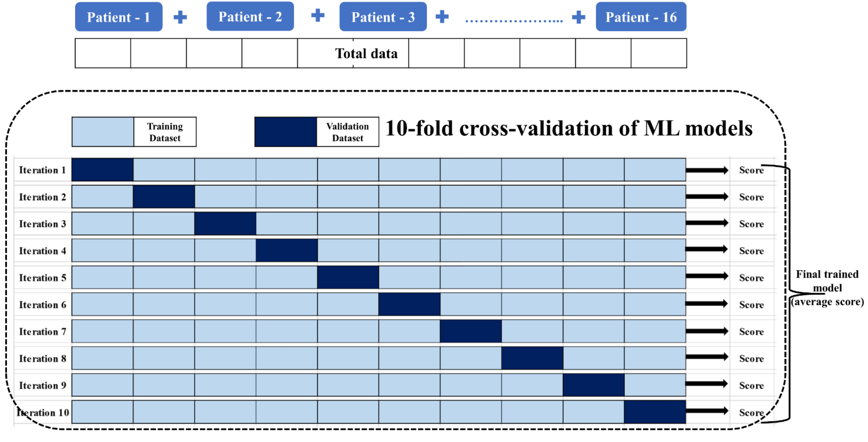Image resolution: width=868 pixels, height=442 pixels.
Task: Click the black arrow on Iteration 1 row
Action: click(x=707, y=170)
